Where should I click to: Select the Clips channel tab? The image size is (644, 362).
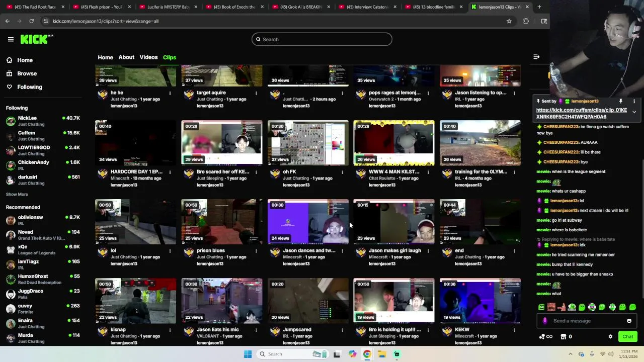[170, 57]
